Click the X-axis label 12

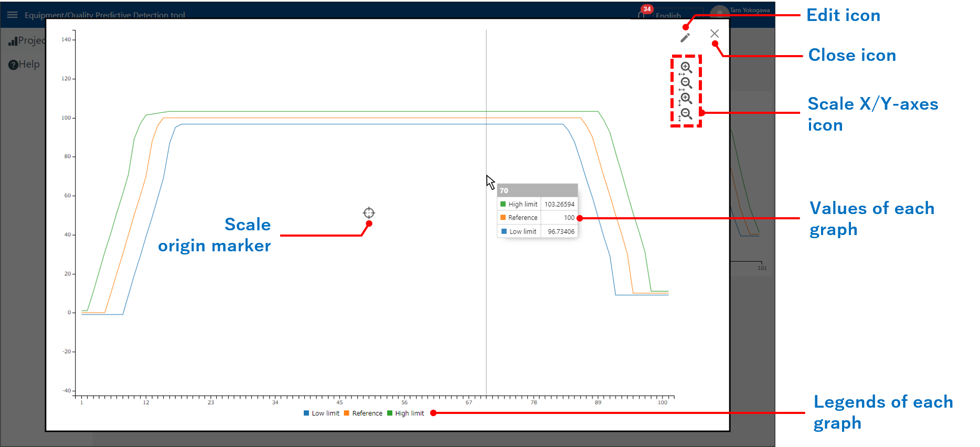[146, 402]
